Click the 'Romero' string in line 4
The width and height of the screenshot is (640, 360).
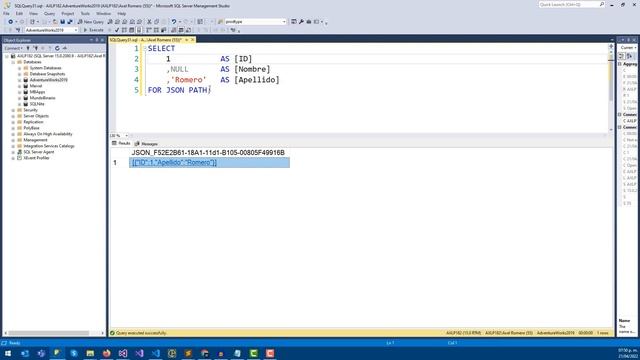click(188, 80)
